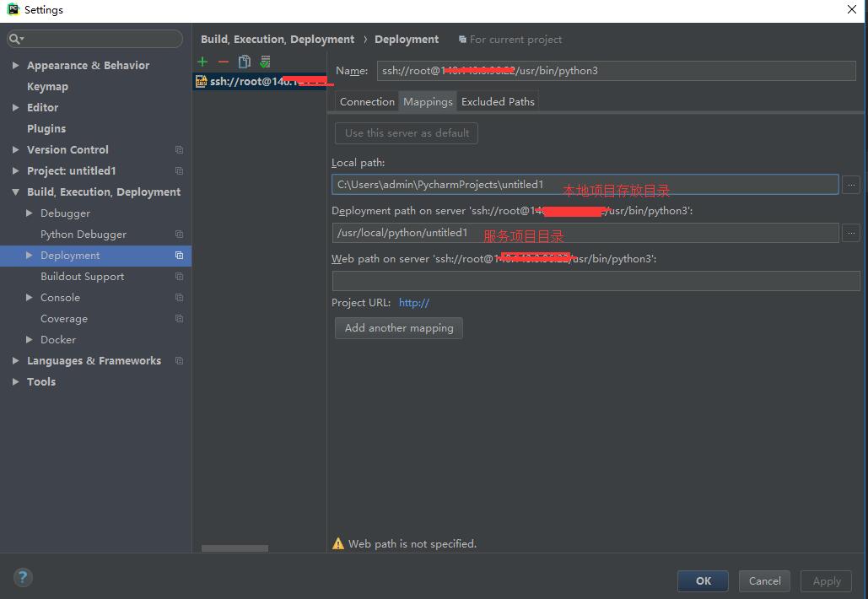The height and width of the screenshot is (599, 868).
Task: Close the Settings dialog window
Action: coord(851,9)
